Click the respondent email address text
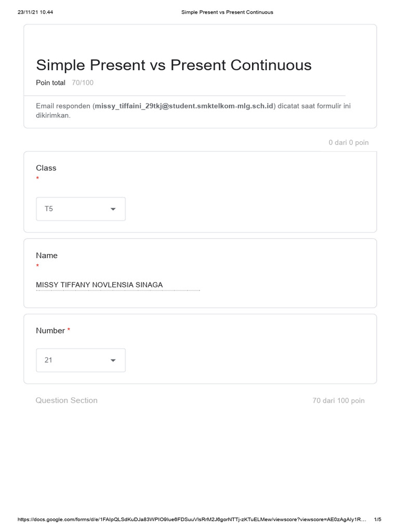The height and width of the screenshot is (532, 399). pyautogui.click(x=184, y=106)
